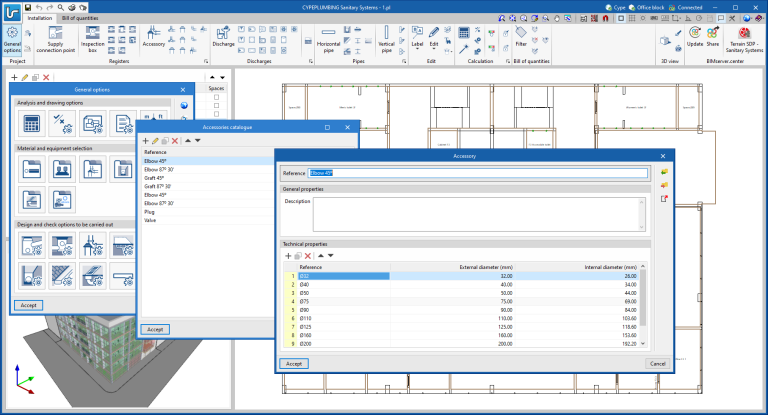Image resolution: width=768 pixels, height=415 pixels.
Task: Select the Horizontal pipe tool
Action: 329,40
